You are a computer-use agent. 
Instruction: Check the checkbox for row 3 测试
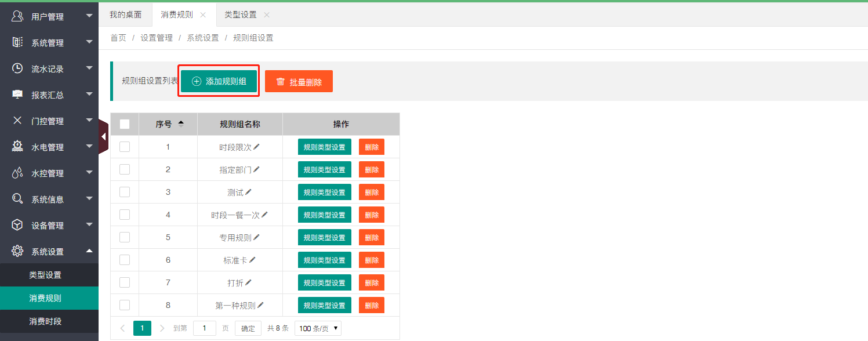pyautogui.click(x=125, y=192)
